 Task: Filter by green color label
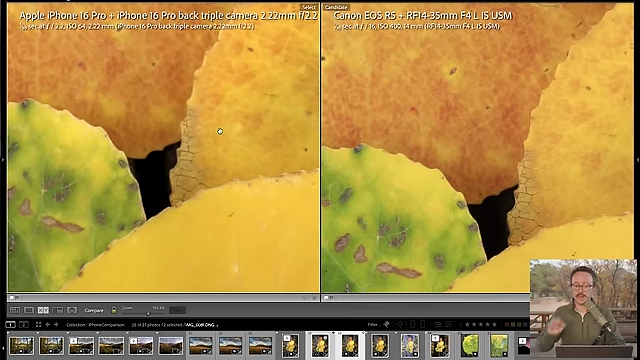pyautogui.click(x=519, y=324)
